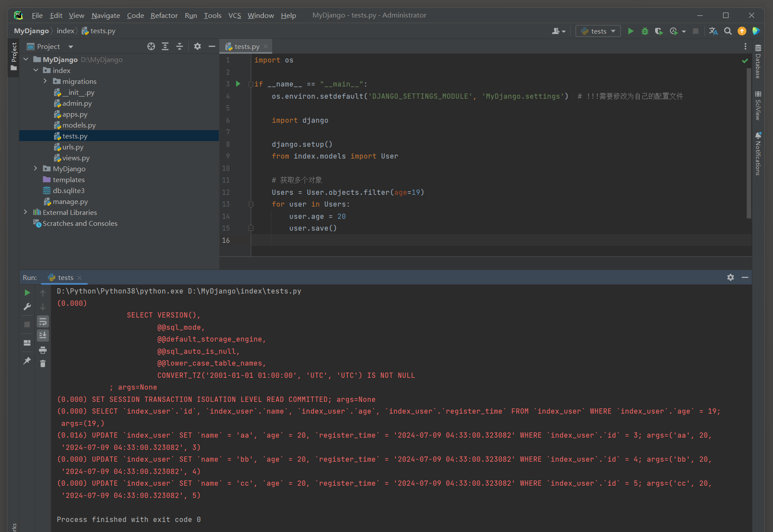Expand the migrations folder
The image size is (773, 532).
pos(45,81)
